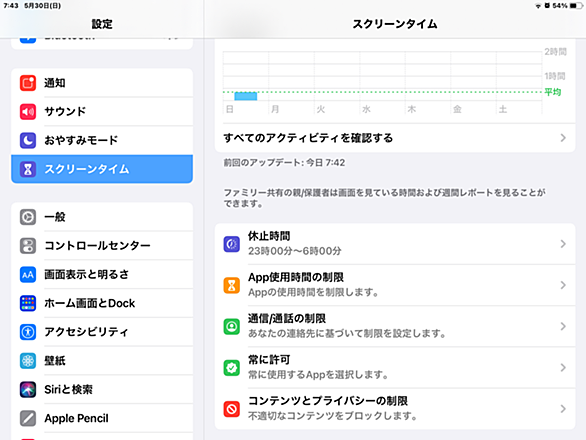Open 常に許可 settings
Image resolution: width=586 pixels, height=440 pixels.
pyautogui.click(x=395, y=368)
